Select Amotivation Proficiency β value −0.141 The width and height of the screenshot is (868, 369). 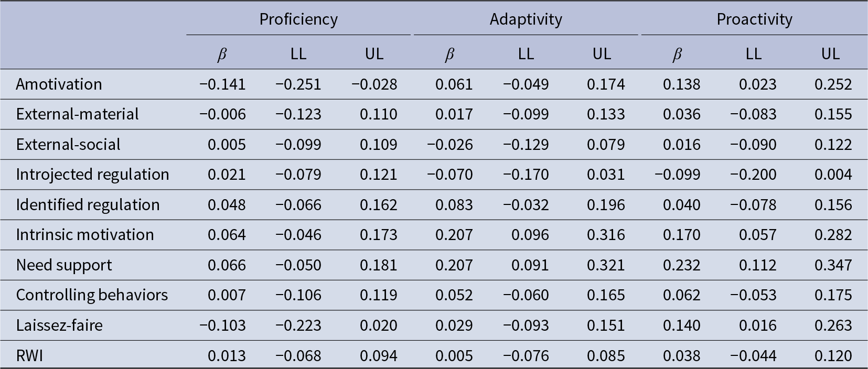(x=222, y=84)
